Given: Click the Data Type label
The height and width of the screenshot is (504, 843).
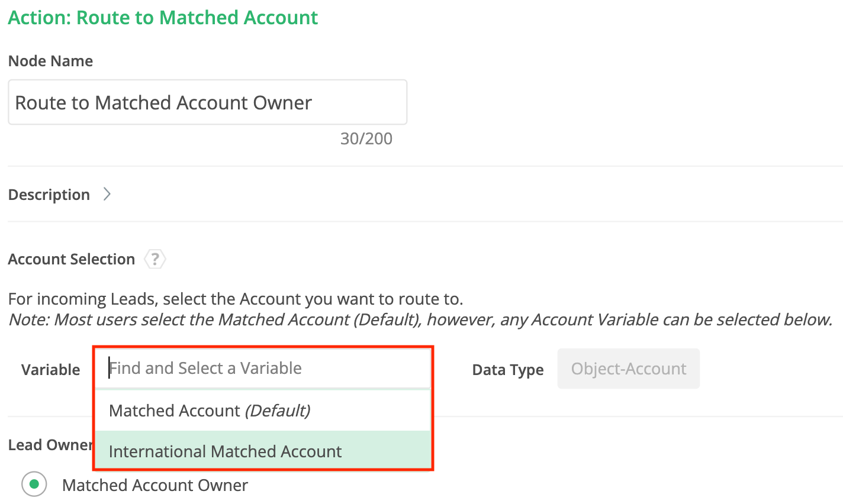Looking at the screenshot, I should [507, 370].
